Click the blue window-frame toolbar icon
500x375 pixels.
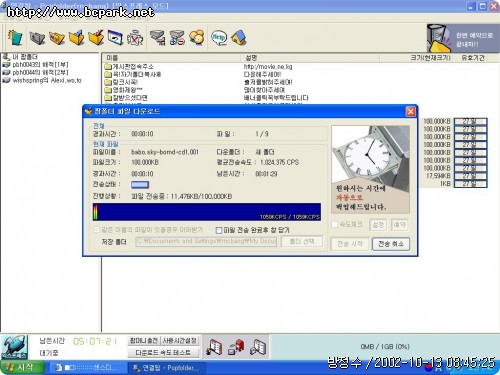(115, 38)
